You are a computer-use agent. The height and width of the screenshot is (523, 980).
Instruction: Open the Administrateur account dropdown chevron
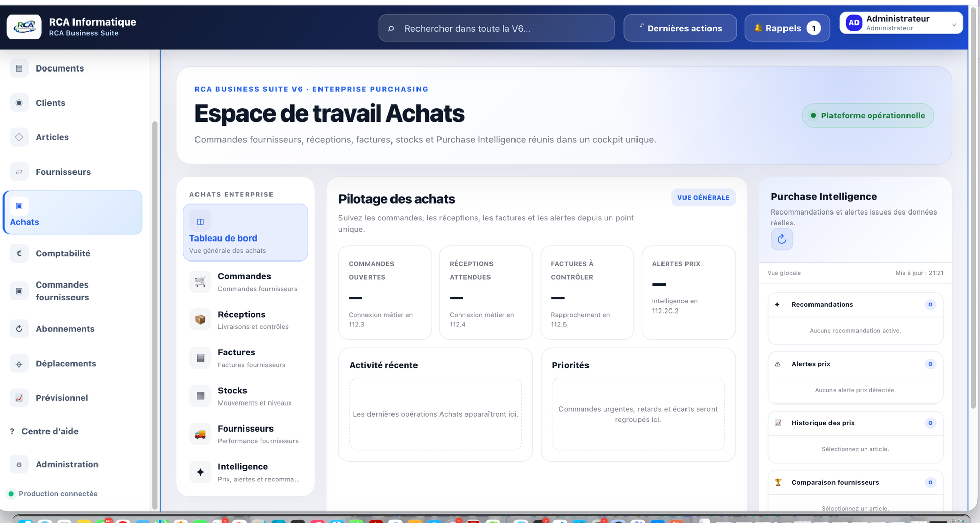point(953,25)
